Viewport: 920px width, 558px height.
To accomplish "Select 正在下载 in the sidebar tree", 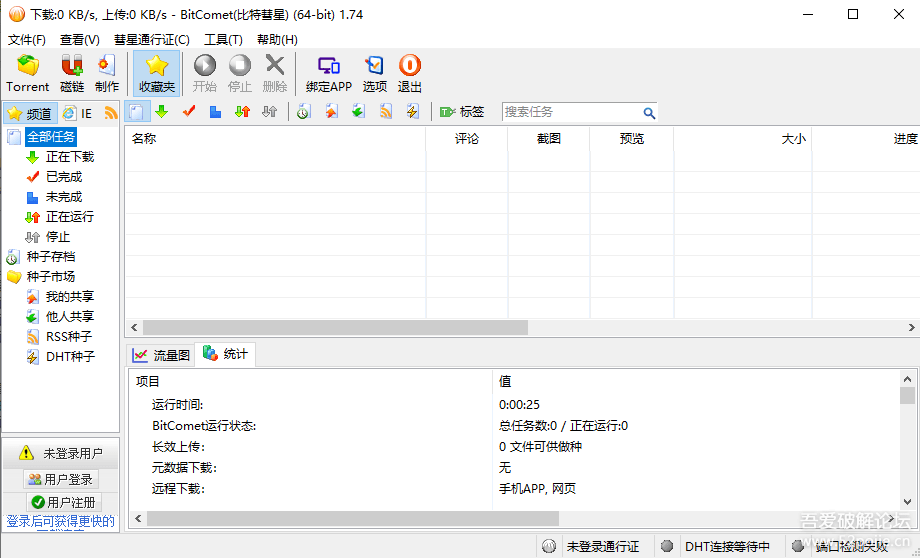I will [x=70, y=157].
